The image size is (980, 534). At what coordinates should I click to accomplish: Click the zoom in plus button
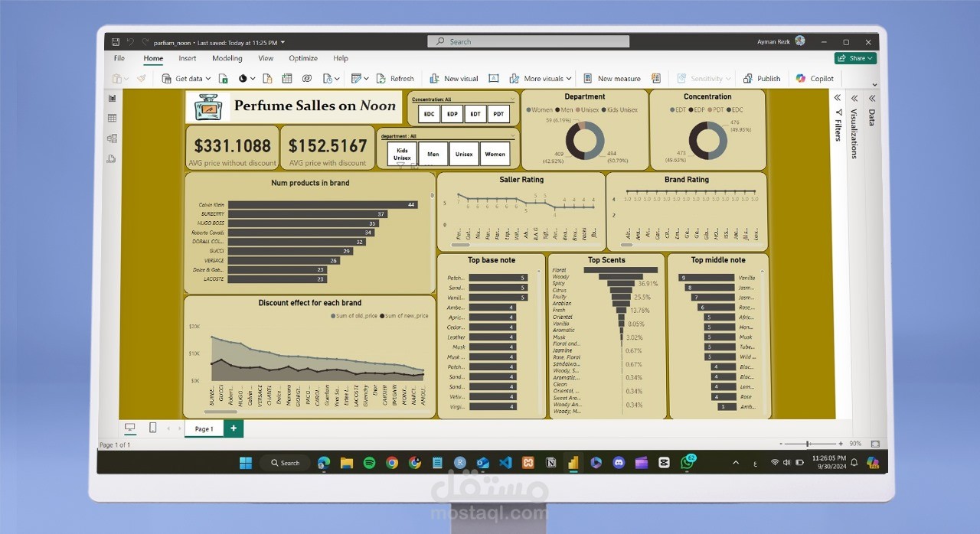(x=841, y=444)
